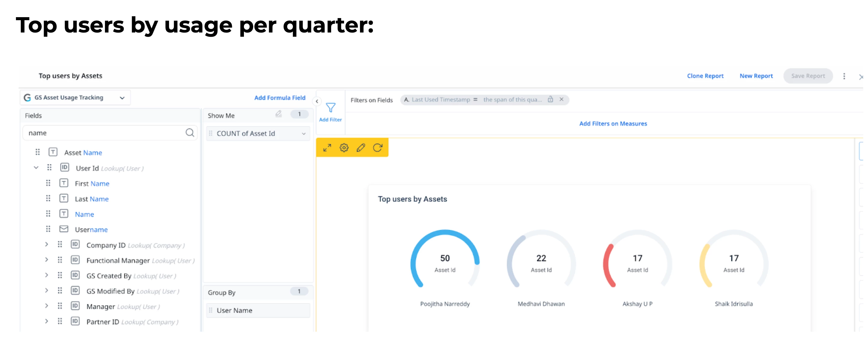Click the pencil edit chart icon

tap(361, 148)
